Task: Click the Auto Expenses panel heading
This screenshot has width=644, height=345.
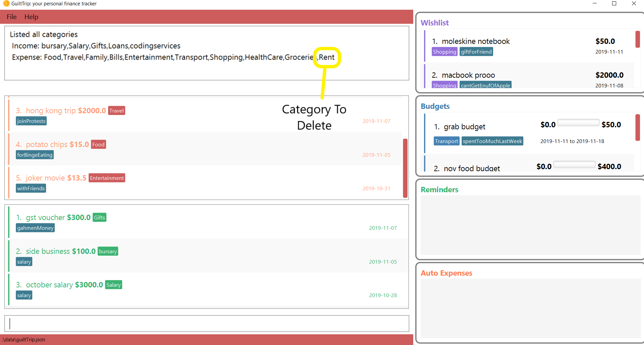Action: pos(446,273)
